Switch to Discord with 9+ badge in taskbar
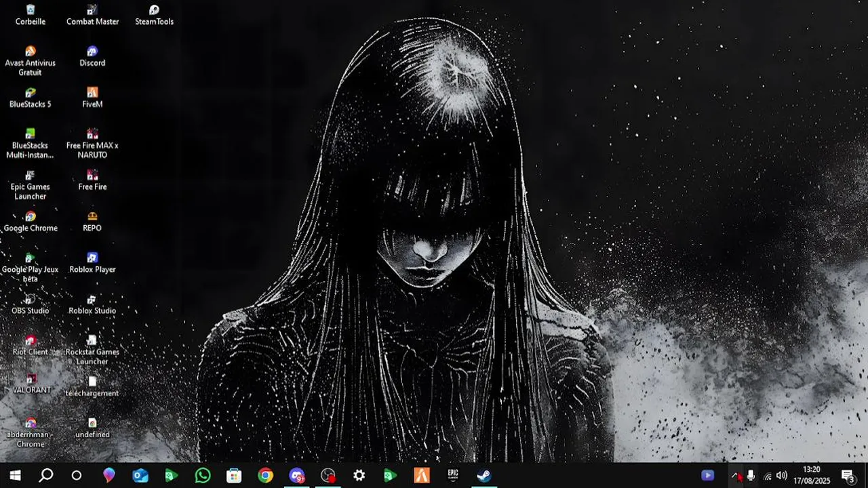 click(x=297, y=475)
